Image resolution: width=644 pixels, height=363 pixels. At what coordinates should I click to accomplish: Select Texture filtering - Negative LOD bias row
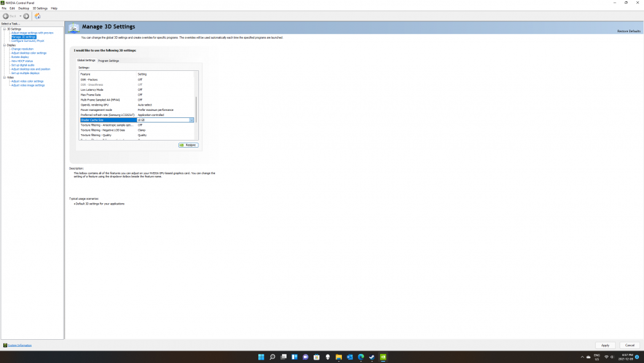[x=137, y=130]
